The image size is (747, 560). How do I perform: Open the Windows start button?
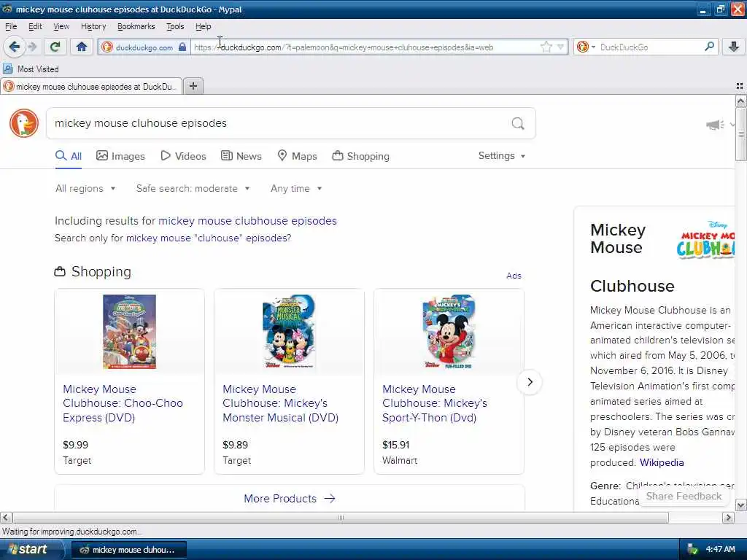click(x=31, y=550)
